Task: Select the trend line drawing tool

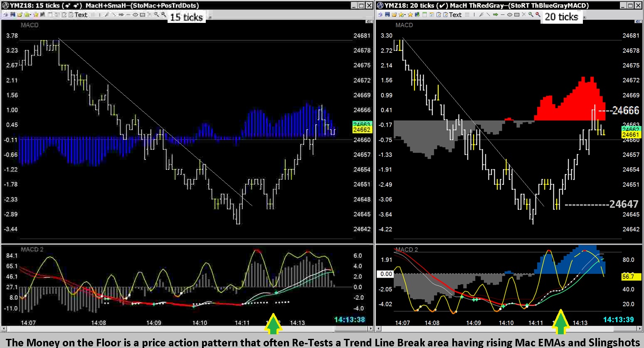Action: pos(489,16)
